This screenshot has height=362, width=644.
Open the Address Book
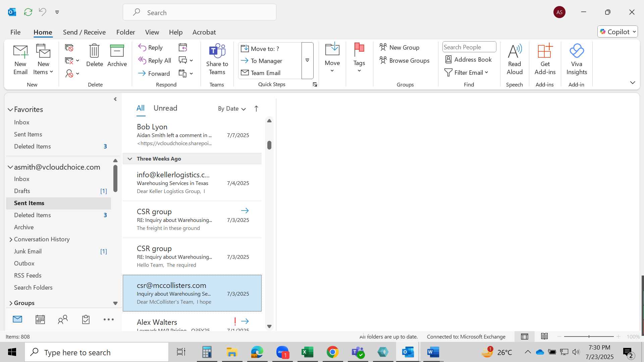click(468, 60)
